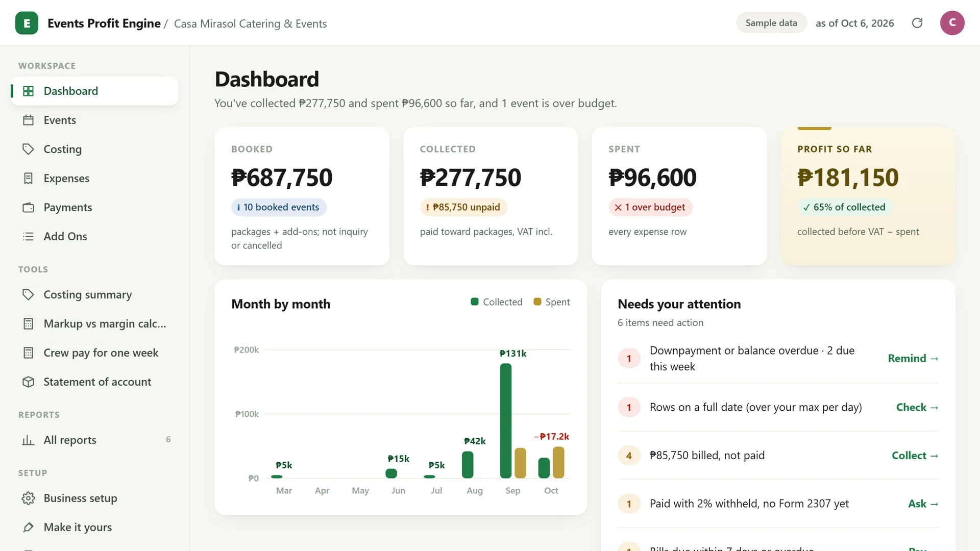The height and width of the screenshot is (551, 980).
Task: Click the refresh data icon
Action: 917,23
